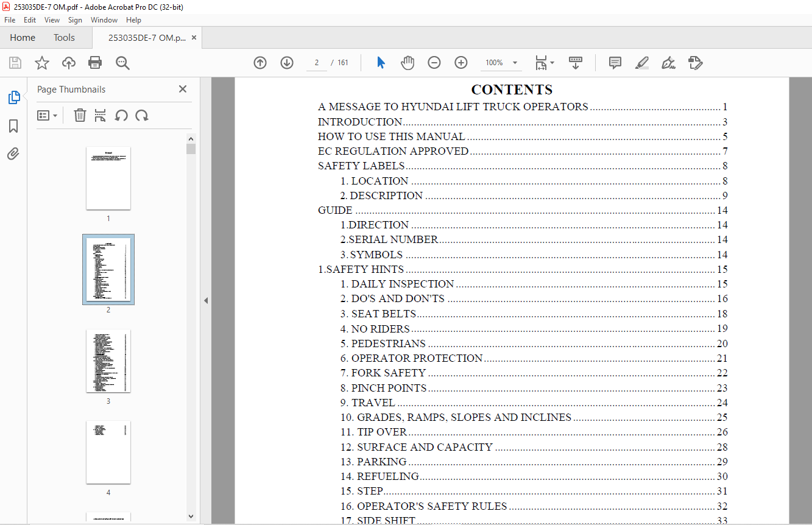Screen dimensions: 812x525
Task: Select the 253035DE-7 OM.pdf document tab
Action: tap(147, 38)
